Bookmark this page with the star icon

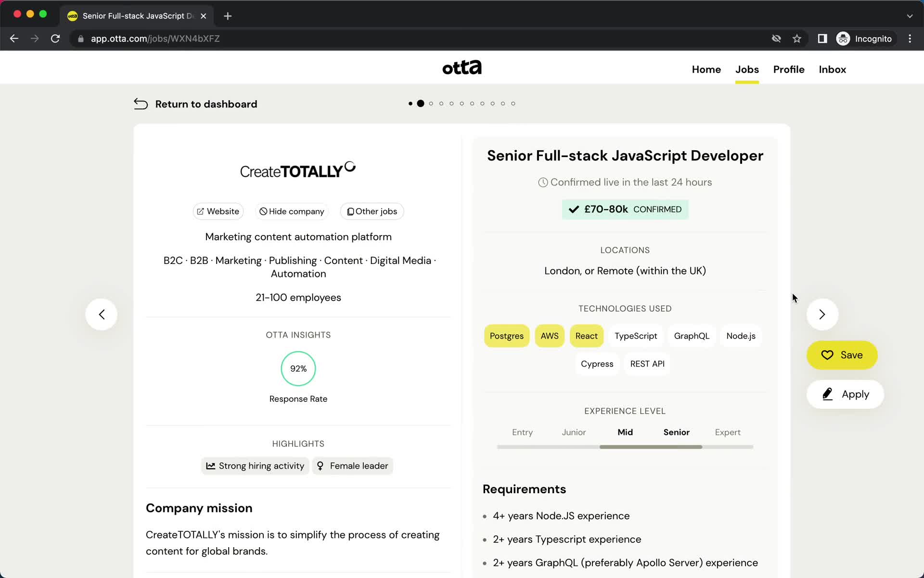[797, 39]
